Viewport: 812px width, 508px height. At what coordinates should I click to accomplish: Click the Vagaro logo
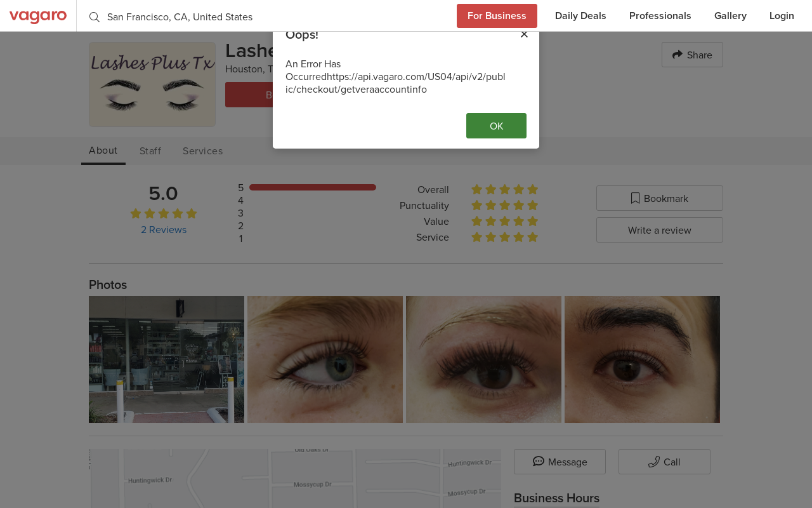(38, 16)
